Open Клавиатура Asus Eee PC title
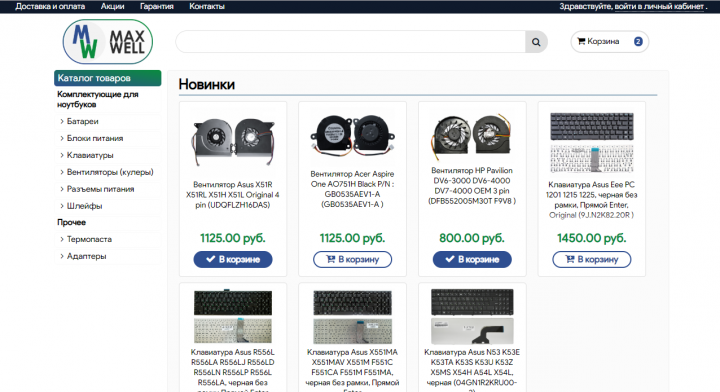 [x=591, y=200]
